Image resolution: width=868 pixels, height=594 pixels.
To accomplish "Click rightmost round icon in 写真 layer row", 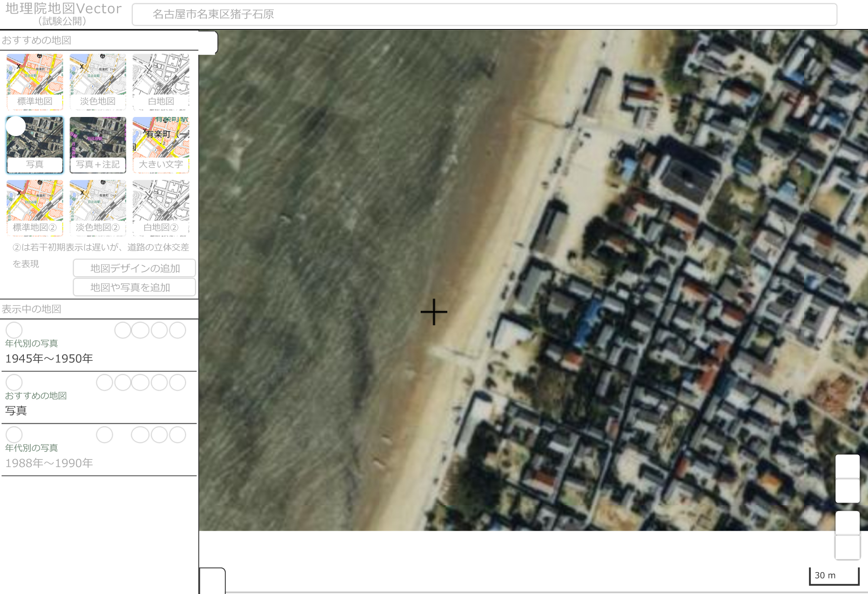I will 178,382.
